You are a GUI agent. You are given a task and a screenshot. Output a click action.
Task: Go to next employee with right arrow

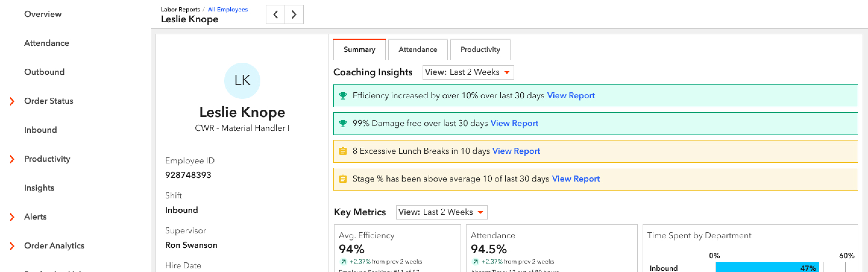(294, 14)
